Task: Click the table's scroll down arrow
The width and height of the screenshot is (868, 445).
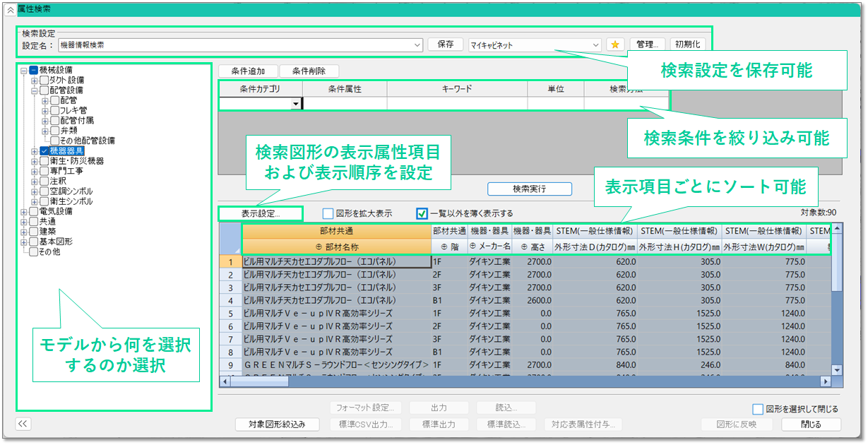Action: pyautogui.click(x=836, y=369)
